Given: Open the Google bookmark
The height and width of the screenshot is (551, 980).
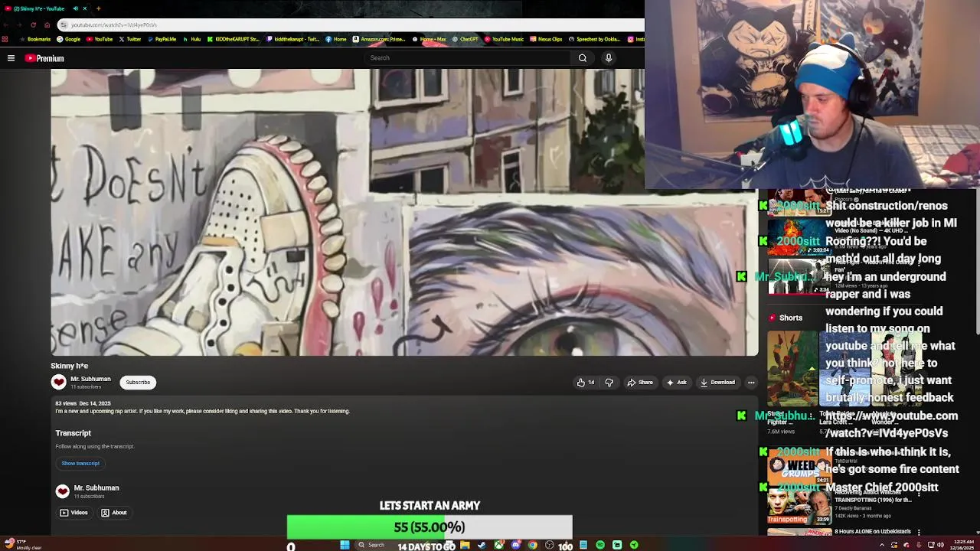Looking at the screenshot, I should 69,39.
